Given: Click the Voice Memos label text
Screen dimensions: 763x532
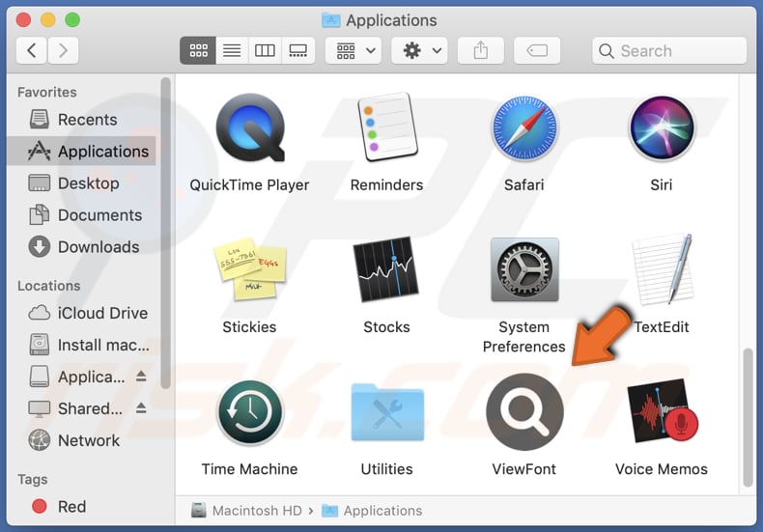Looking at the screenshot, I should tap(662, 469).
